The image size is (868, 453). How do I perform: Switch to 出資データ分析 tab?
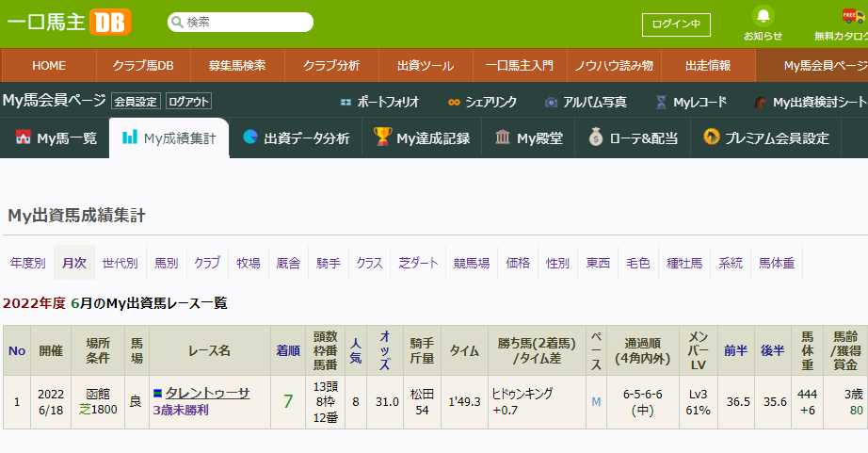(x=297, y=138)
